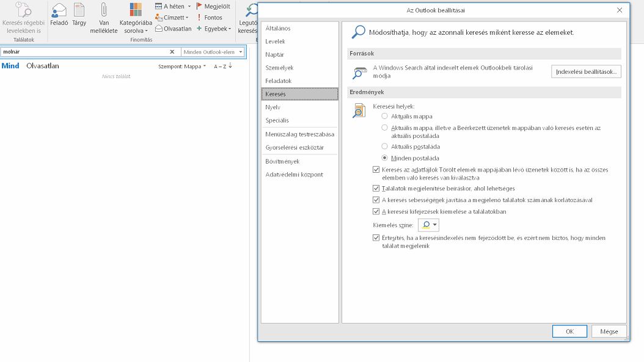The width and height of the screenshot is (644, 362).
Task: Filter by Fontos exclamation mark
Action: click(210, 18)
